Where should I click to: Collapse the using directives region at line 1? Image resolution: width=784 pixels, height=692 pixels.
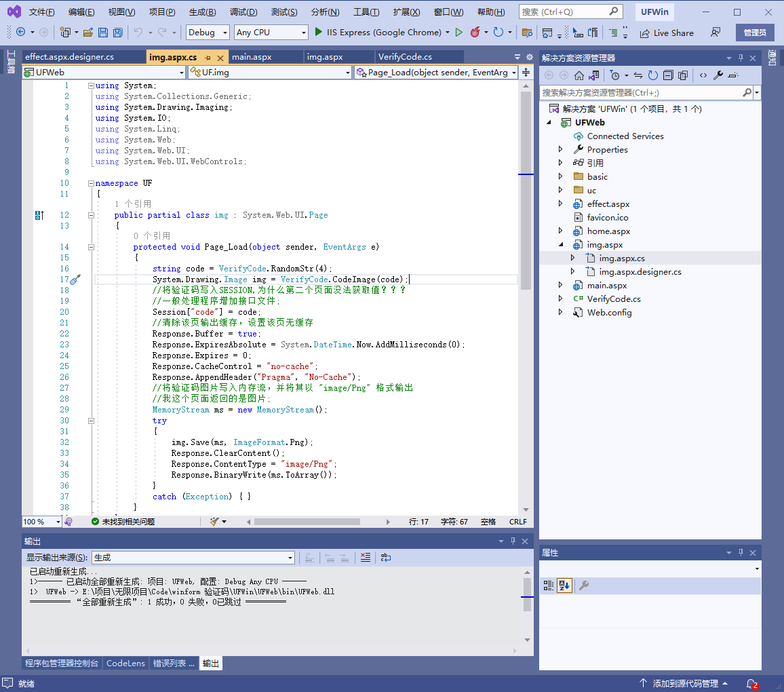coord(91,86)
